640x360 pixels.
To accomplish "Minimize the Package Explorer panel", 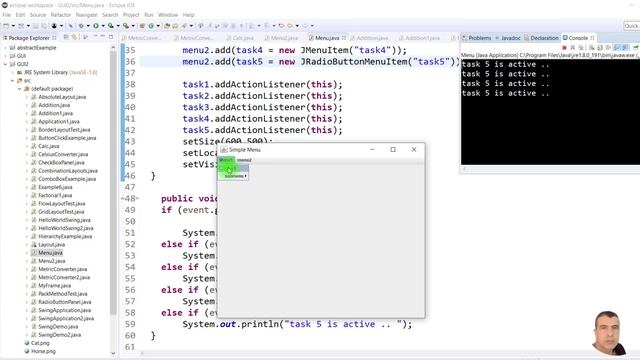I will [x=102, y=37].
